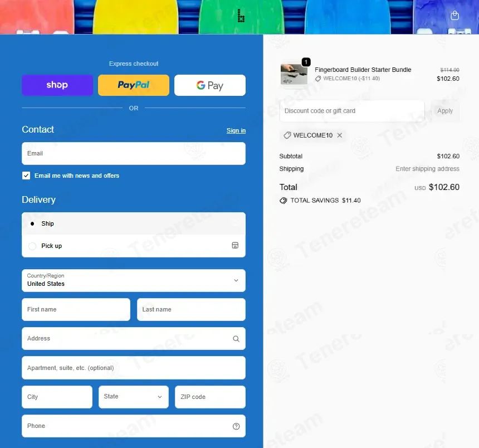The width and height of the screenshot is (479, 448).
Task: Select the Pick up delivery option
Action: pyautogui.click(x=134, y=246)
